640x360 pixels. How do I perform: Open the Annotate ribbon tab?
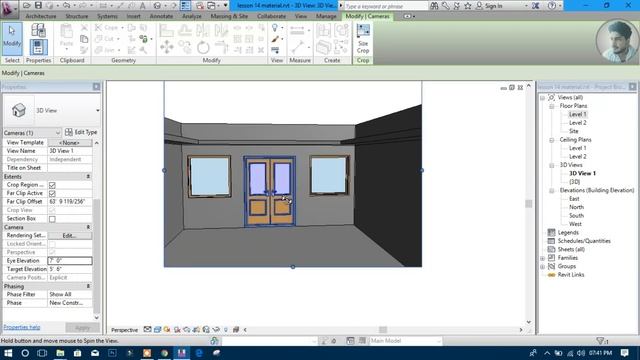click(161, 16)
